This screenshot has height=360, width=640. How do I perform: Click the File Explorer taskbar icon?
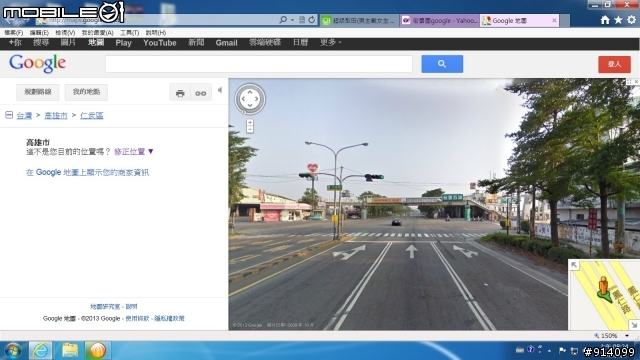pos(69,351)
